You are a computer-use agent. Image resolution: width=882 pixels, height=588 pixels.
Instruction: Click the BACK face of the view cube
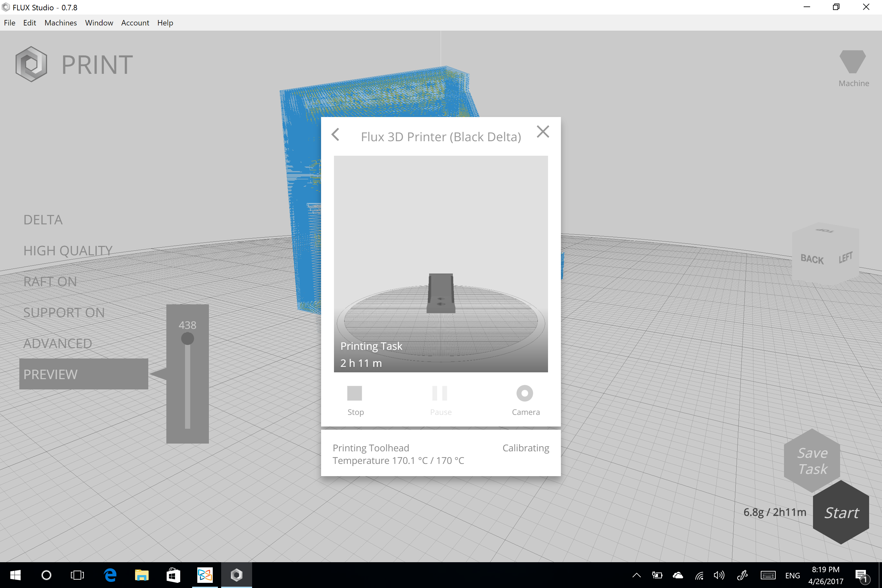point(812,259)
